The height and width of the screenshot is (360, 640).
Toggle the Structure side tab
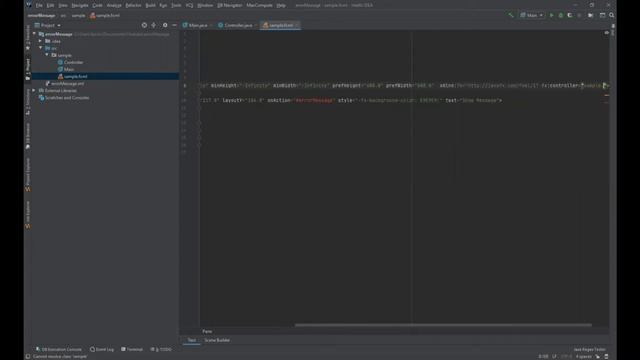[28, 102]
